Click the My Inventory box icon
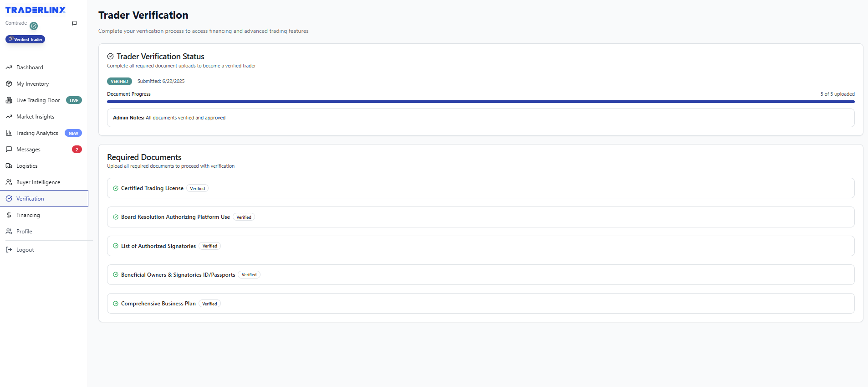The width and height of the screenshot is (868, 387). 9,84
